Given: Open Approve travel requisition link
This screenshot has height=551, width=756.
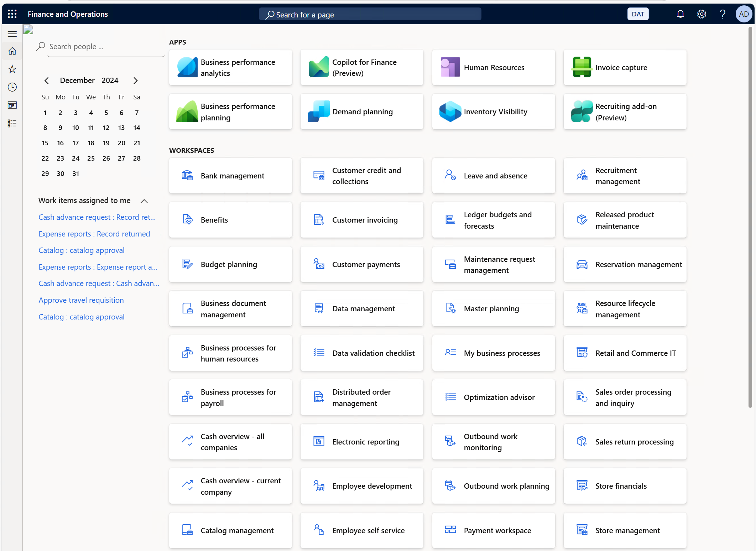Looking at the screenshot, I should (81, 300).
